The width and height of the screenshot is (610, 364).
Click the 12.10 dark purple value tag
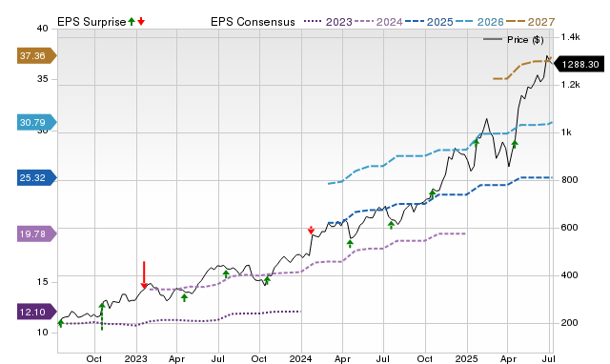coord(36,312)
